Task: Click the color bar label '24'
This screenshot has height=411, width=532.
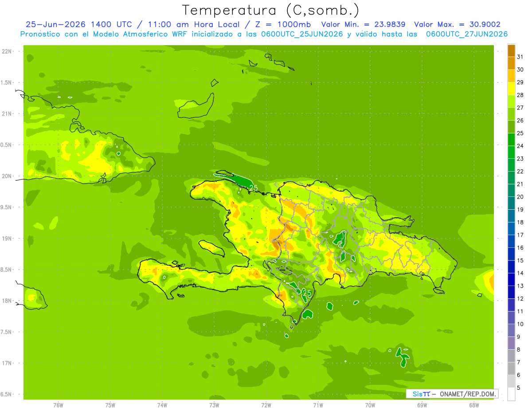Action: [x=520, y=146]
